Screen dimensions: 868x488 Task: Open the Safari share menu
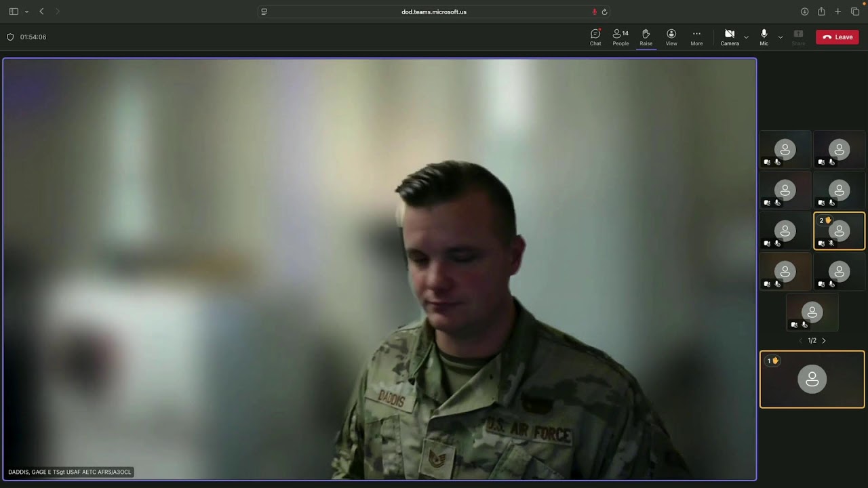point(821,12)
